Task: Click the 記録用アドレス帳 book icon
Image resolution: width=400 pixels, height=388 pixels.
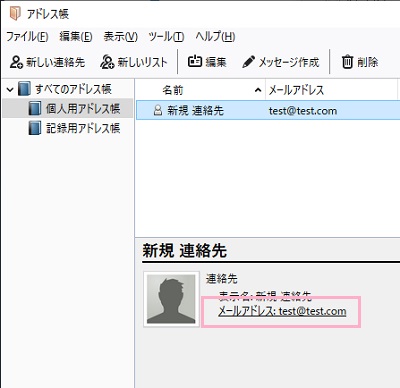Action: coord(35,128)
